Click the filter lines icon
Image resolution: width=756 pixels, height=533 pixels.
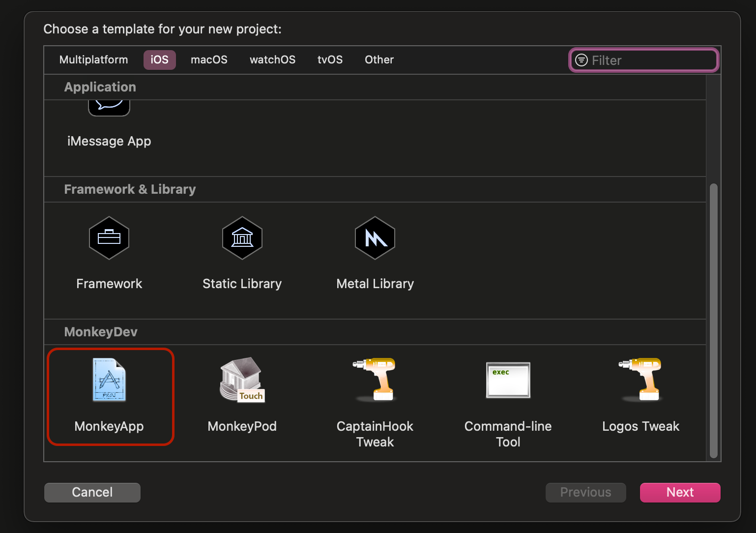pos(582,60)
